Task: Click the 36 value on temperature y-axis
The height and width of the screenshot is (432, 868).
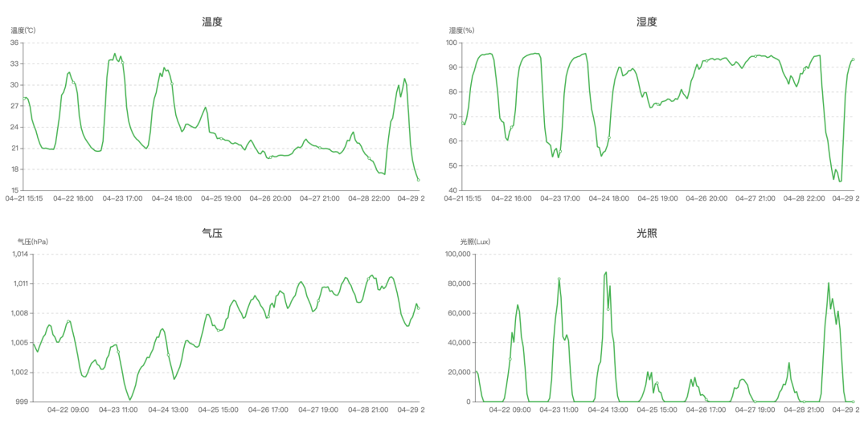Action: [14, 43]
